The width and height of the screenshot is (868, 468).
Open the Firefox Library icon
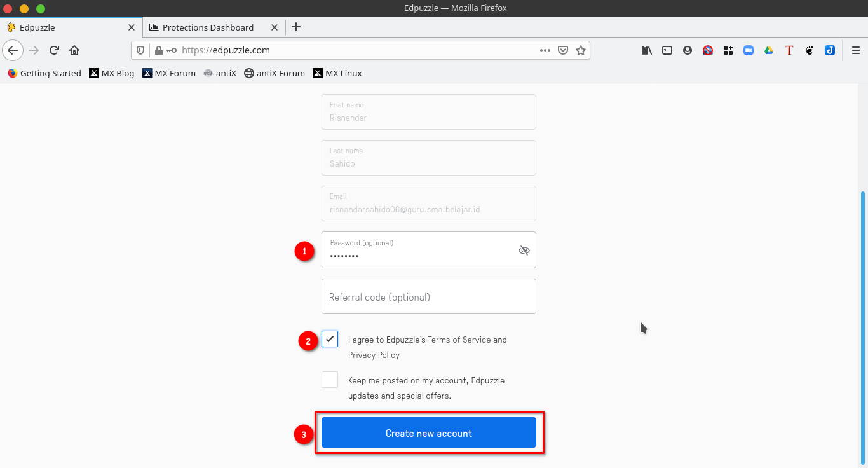click(x=647, y=50)
